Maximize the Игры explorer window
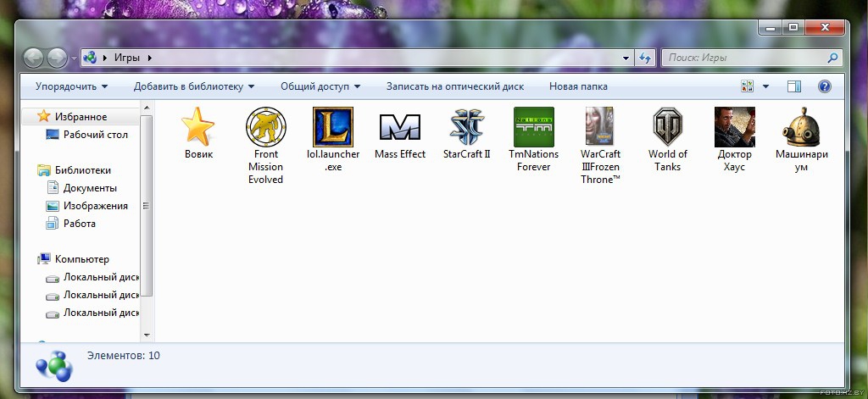 click(793, 27)
